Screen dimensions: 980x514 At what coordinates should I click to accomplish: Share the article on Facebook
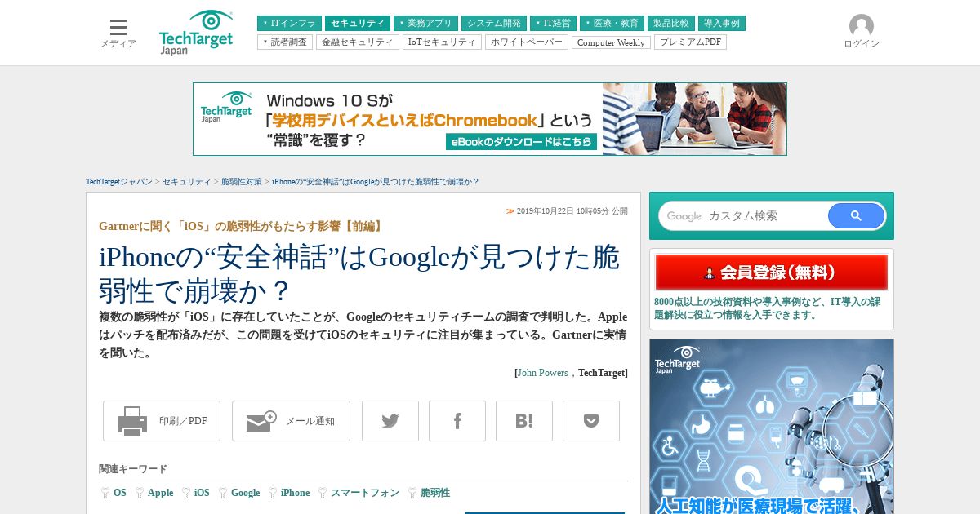click(457, 421)
